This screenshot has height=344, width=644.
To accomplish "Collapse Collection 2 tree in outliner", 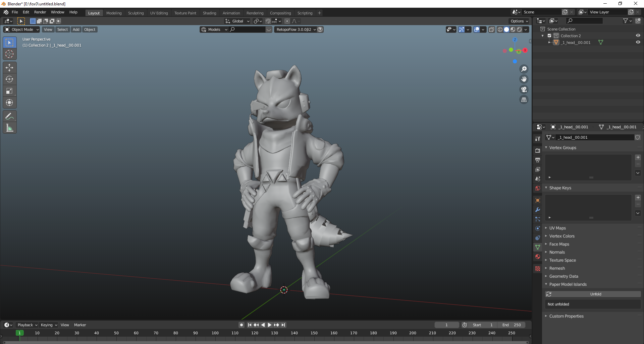I will click(x=543, y=36).
